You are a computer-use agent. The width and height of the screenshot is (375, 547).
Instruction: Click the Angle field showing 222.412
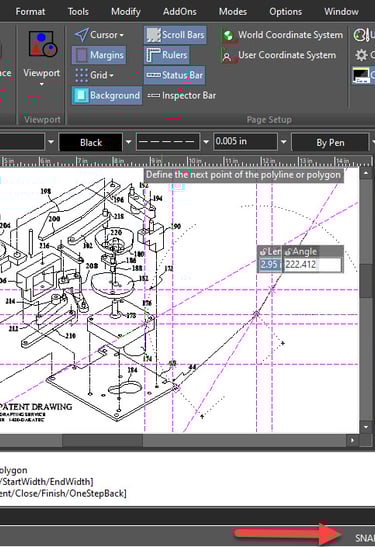313,264
